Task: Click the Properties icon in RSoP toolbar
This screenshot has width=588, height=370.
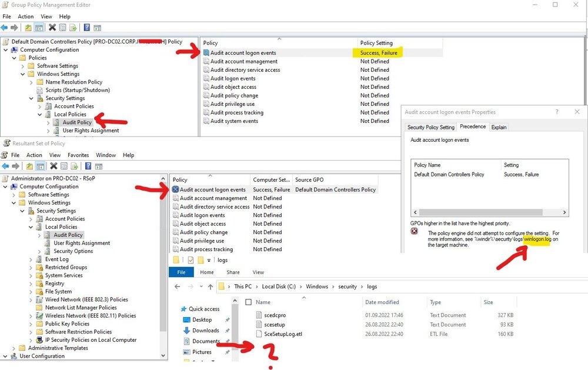Action: click(x=64, y=165)
